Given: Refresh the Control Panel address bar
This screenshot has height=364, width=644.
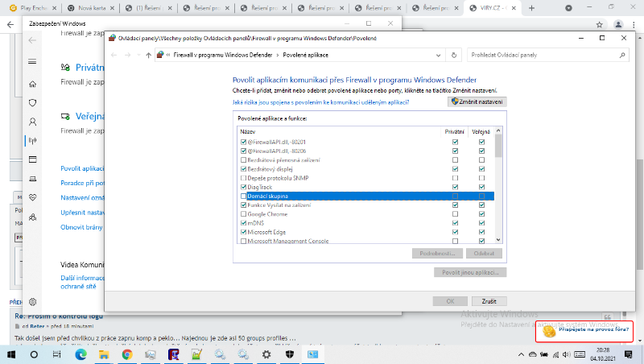Looking at the screenshot, I should (454, 55).
